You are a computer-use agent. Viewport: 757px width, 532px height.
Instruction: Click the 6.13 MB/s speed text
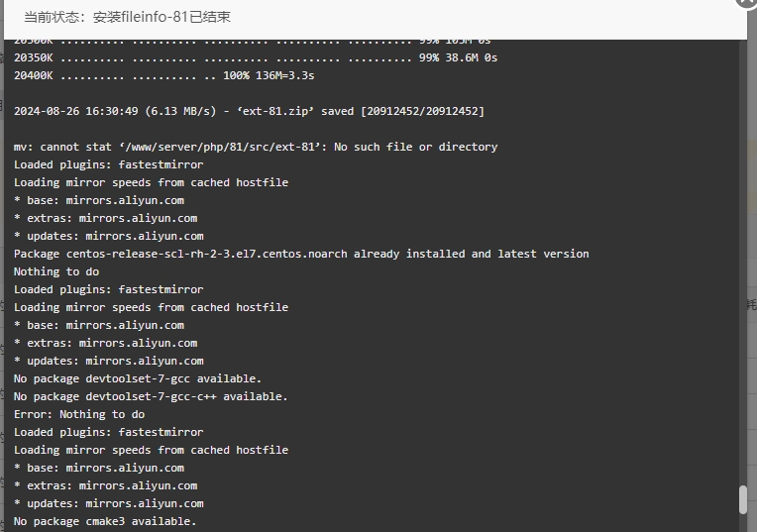[x=181, y=112]
